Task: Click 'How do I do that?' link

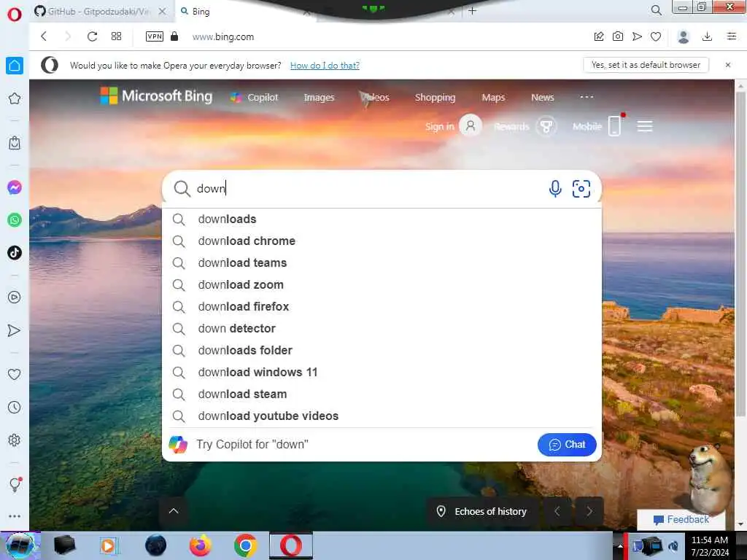Action: point(325,65)
